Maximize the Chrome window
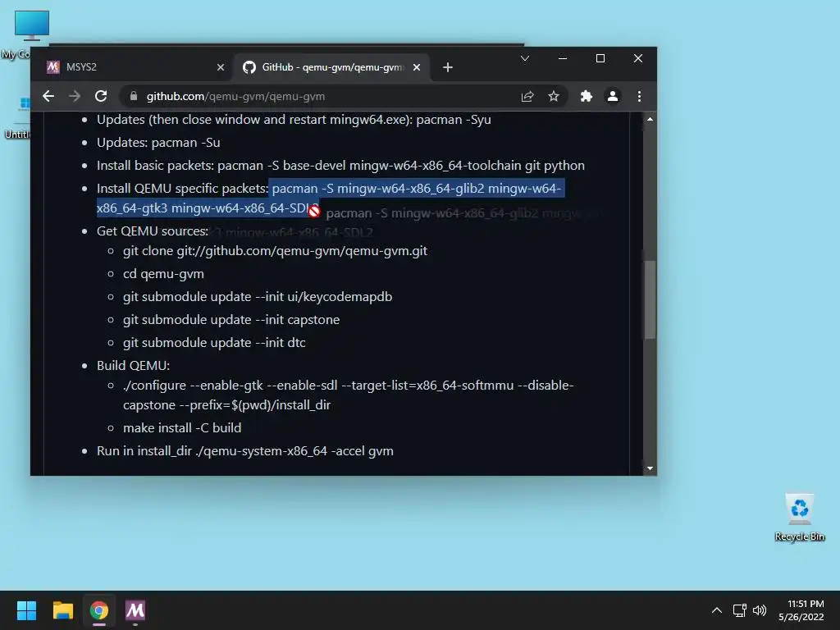Screen dimensions: 840x630 600,58
